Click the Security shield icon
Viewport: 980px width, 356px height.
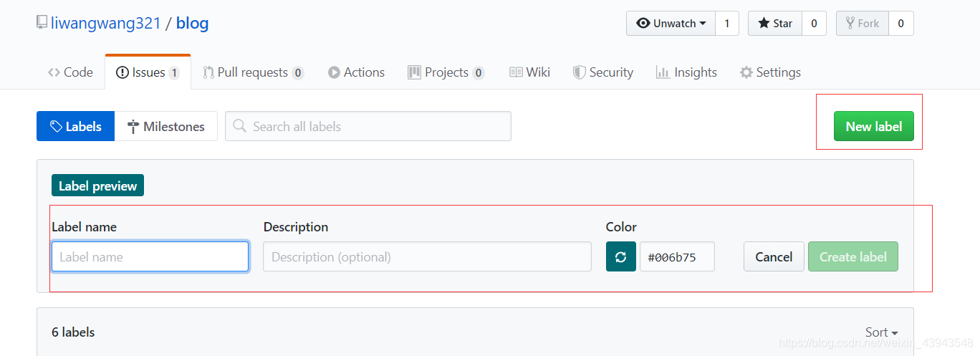click(580, 72)
